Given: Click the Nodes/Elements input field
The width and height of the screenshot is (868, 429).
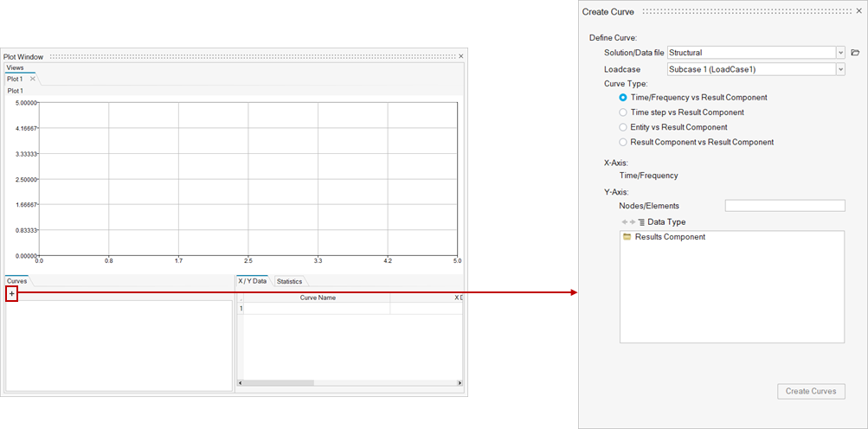Looking at the screenshot, I should click(x=784, y=206).
